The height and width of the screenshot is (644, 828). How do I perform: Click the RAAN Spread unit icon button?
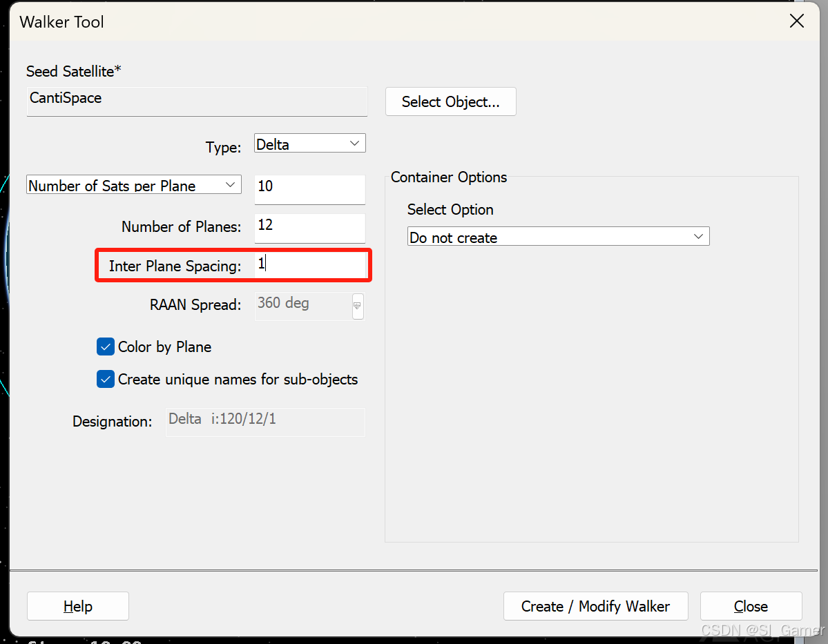point(358,306)
